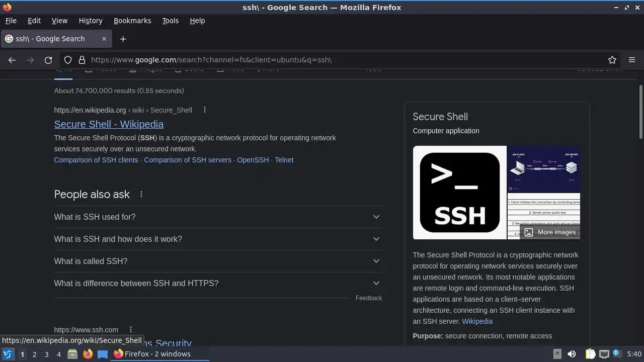This screenshot has height=362, width=644.
Task: Open the LXQt application menu launcher
Action: (x=8, y=354)
